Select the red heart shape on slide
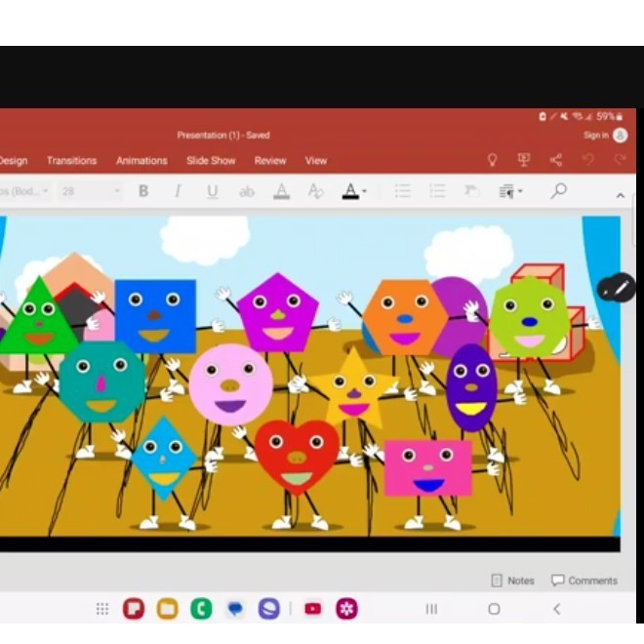 point(297,456)
